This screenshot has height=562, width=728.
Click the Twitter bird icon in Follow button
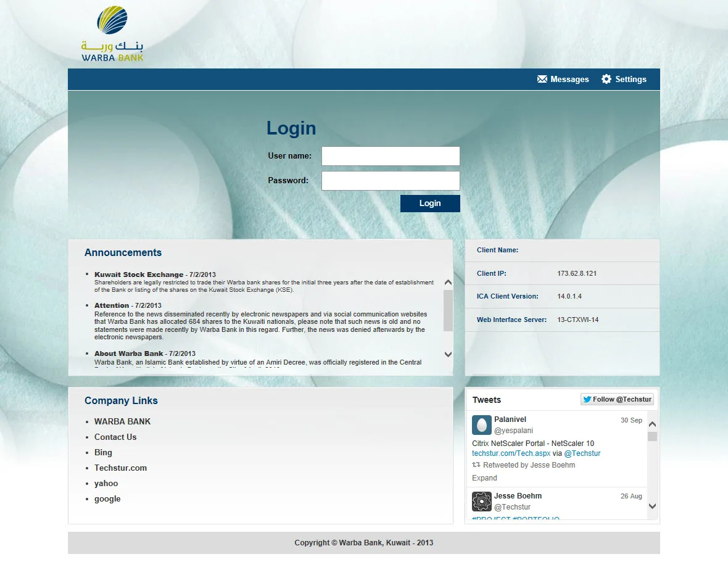click(x=587, y=399)
